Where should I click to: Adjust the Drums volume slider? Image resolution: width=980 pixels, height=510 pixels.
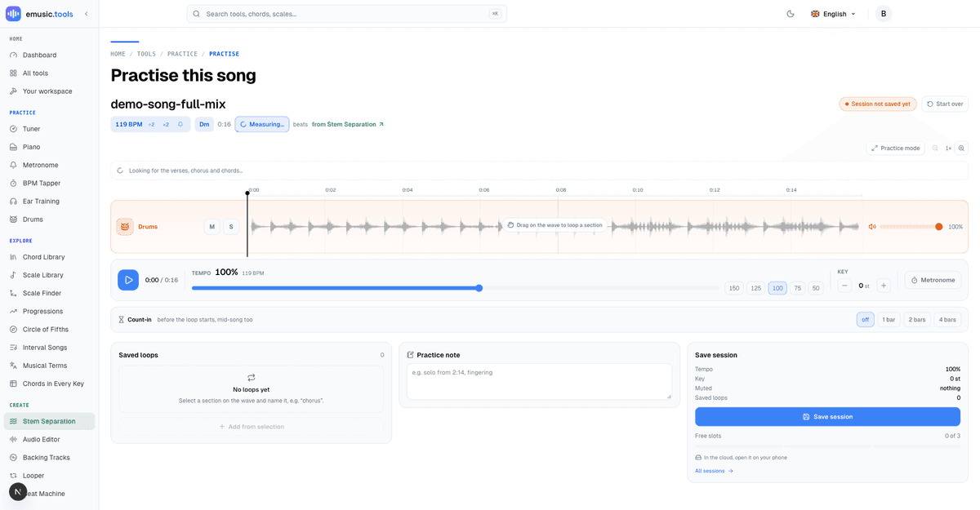point(911,227)
